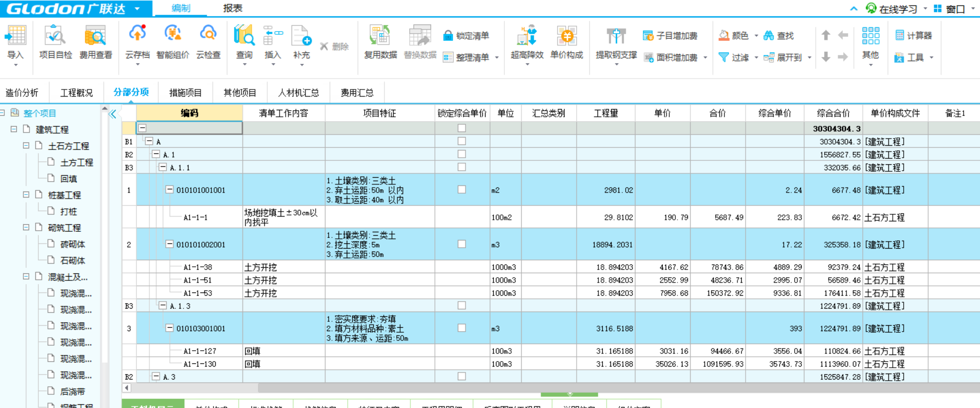Select the 回填 tree item

point(68,178)
